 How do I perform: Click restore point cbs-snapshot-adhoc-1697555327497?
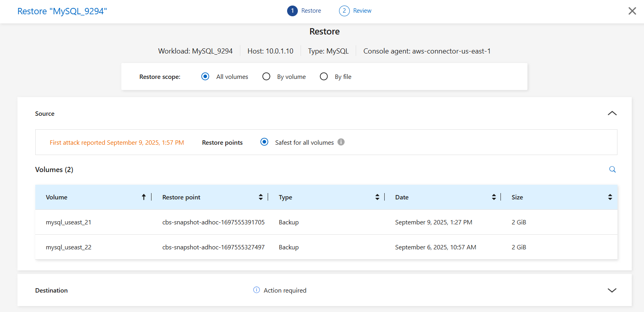pyautogui.click(x=213, y=247)
